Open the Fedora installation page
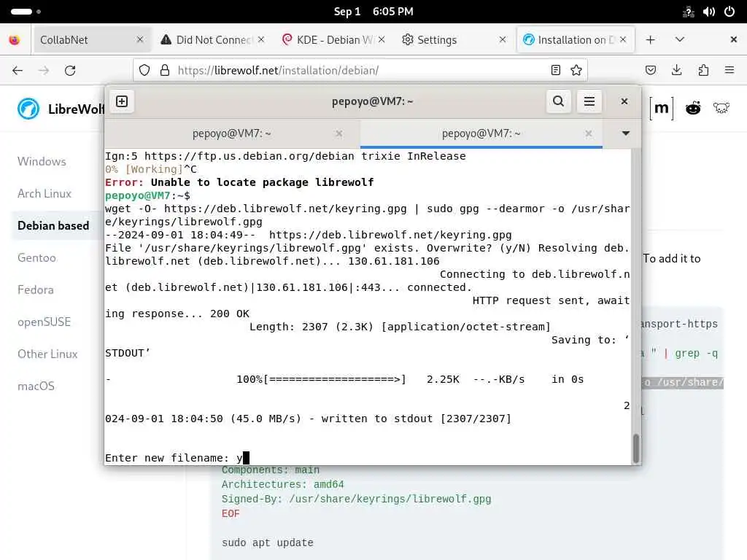Viewport: 747px width, 560px height. tap(36, 290)
